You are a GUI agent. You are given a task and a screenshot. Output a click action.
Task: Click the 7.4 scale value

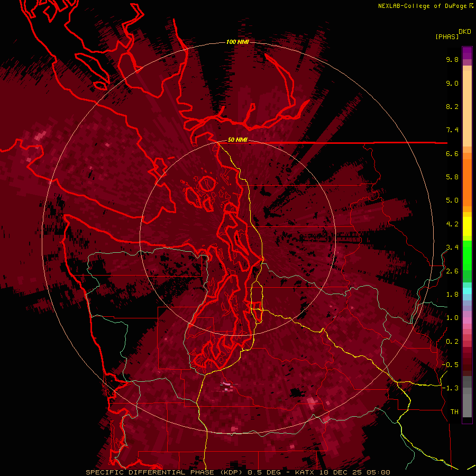[x=452, y=130]
